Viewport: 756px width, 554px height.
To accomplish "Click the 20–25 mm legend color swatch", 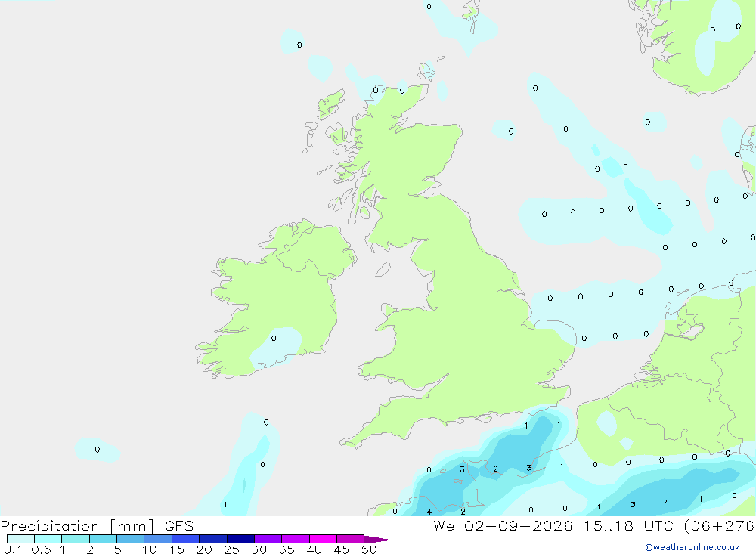I will tap(213, 539).
